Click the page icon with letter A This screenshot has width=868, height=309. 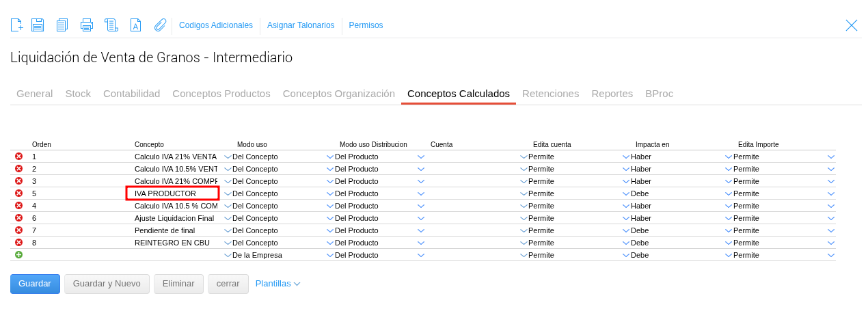tap(135, 25)
